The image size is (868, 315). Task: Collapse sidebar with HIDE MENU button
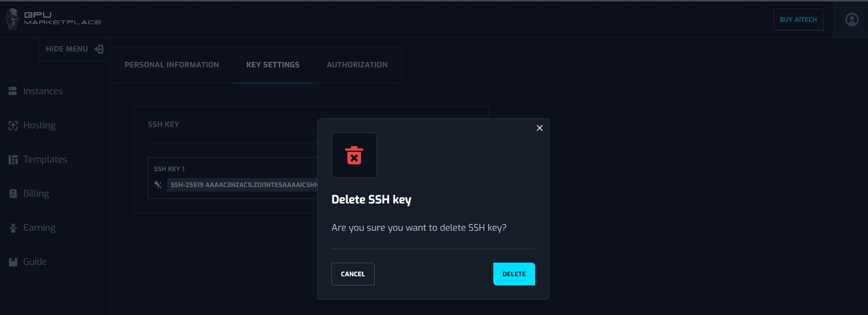pos(74,49)
